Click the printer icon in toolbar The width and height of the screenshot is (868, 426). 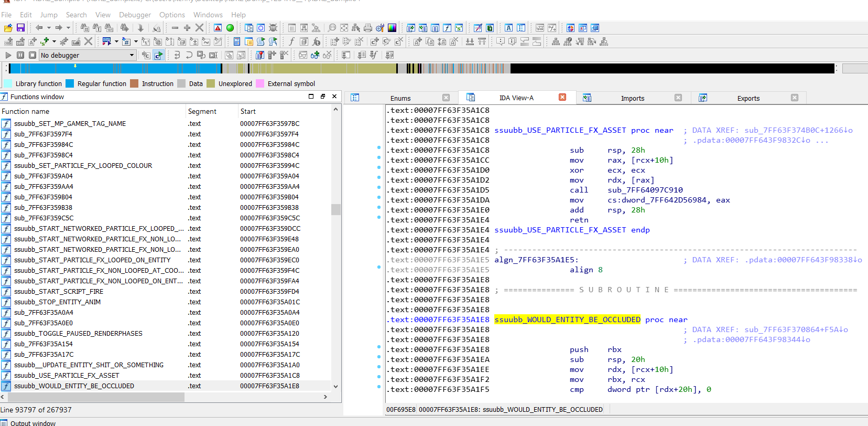[x=368, y=28]
